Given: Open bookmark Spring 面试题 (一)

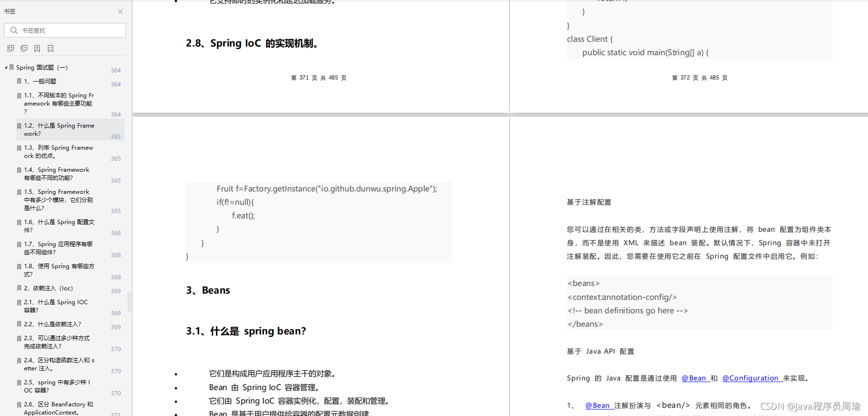Looking at the screenshot, I should tap(42, 68).
